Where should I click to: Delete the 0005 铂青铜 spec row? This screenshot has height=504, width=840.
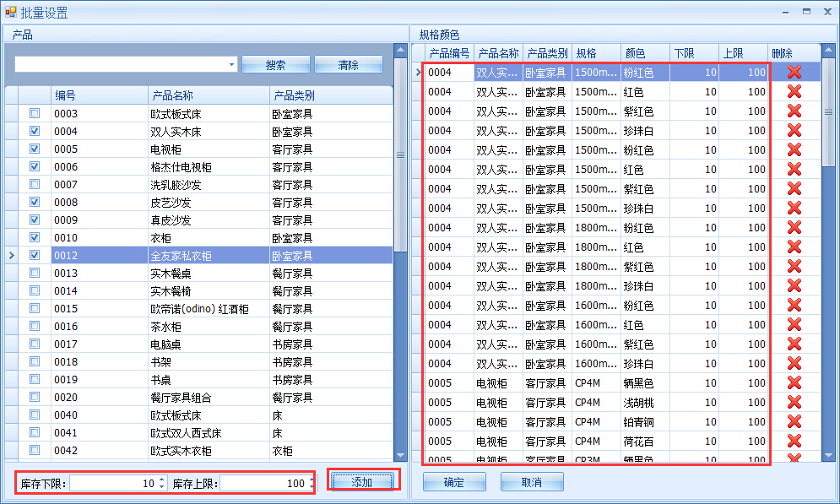(792, 421)
